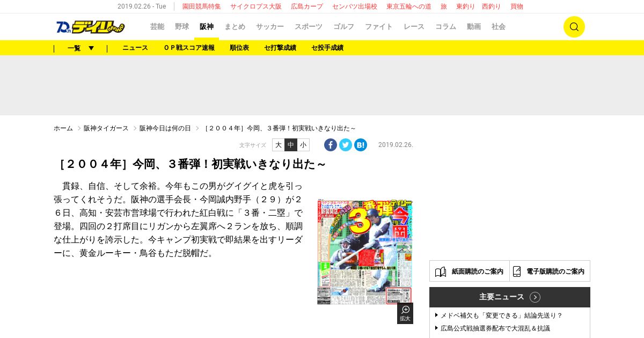Set text size to 中
This screenshot has width=644, height=338.
[x=291, y=145]
